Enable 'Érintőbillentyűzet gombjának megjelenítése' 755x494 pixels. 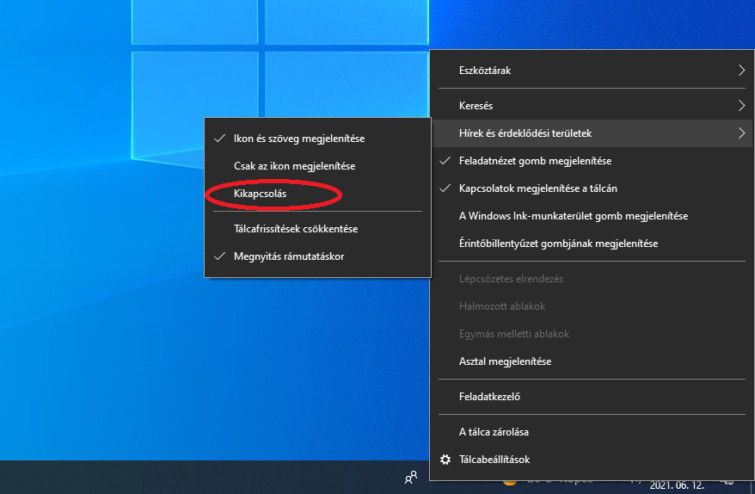tap(557, 243)
